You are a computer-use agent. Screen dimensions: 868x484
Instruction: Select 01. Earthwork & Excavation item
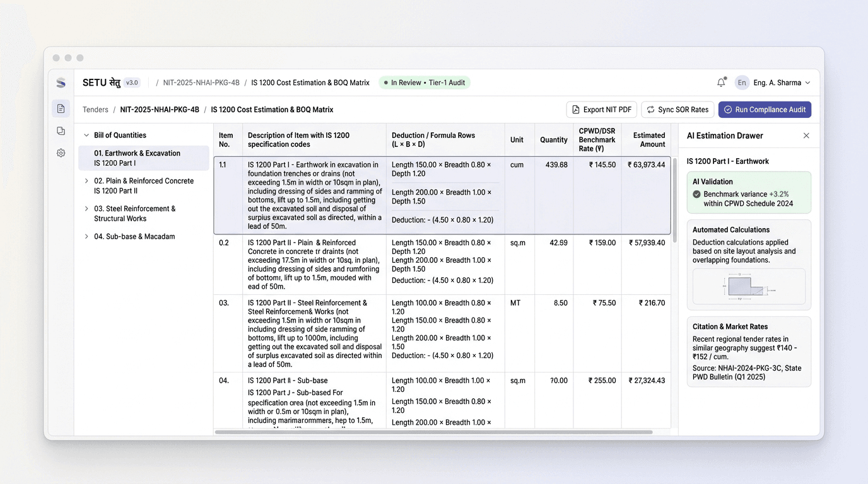click(x=144, y=158)
